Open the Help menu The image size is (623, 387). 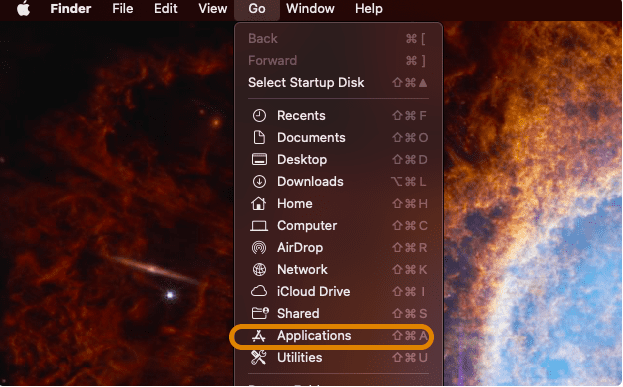point(369,8)
